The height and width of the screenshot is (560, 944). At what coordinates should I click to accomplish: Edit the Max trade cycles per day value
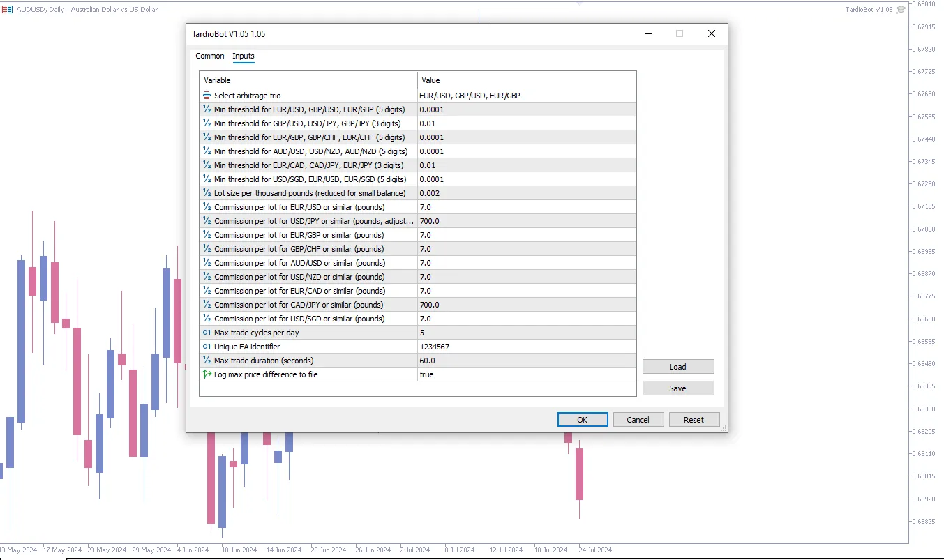[526, 333]
